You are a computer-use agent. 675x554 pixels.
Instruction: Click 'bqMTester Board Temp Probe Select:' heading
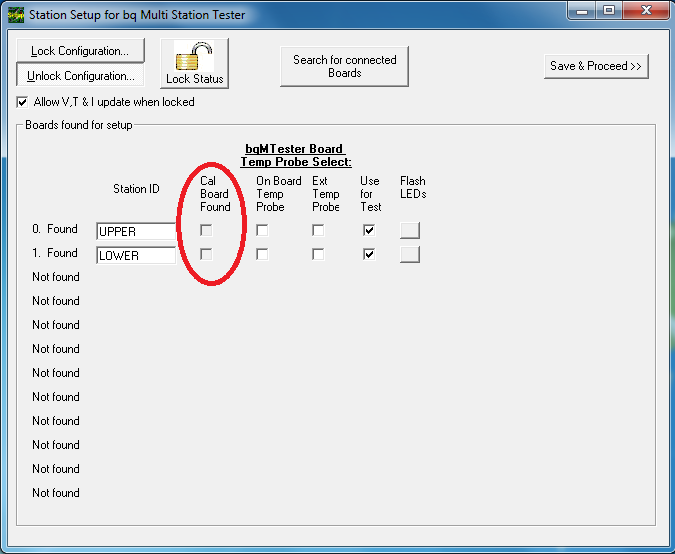(296, 155)
